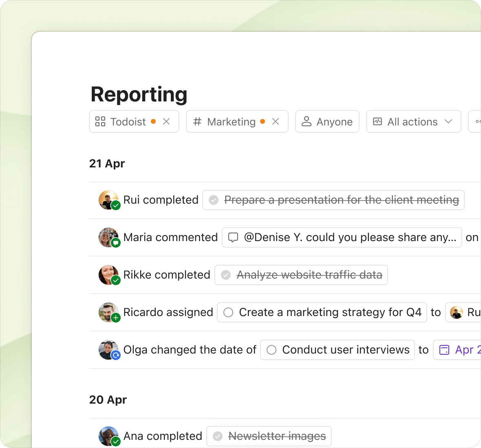Click the person icon in Anyone filter
Screen dimensions: 481x448
(307, 121)
